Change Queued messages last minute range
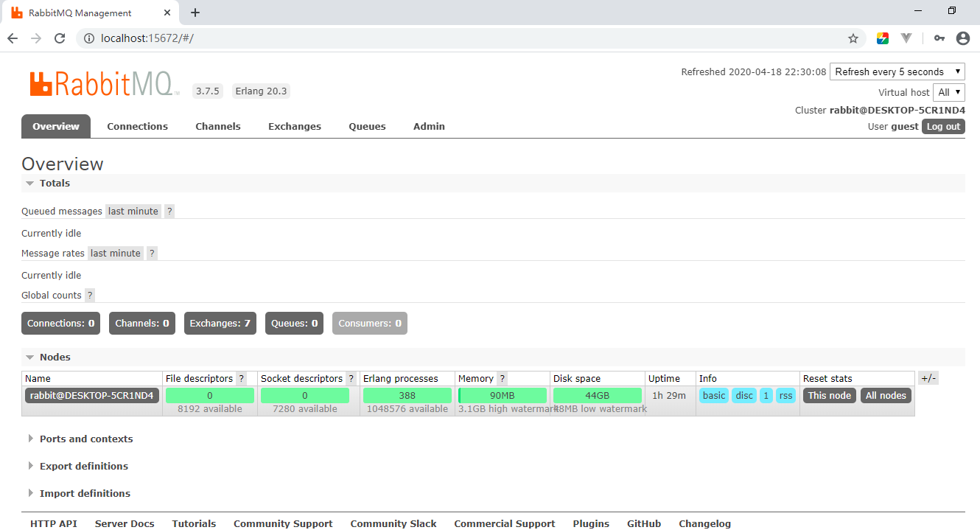Viewport: 980px width, 530px height. pyautogui.click(x=133, y=212)
